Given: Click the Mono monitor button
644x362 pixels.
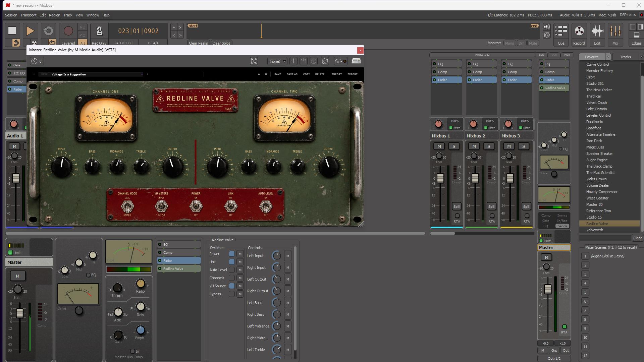Looking at the screenshot, I should [x=509, y=43].
